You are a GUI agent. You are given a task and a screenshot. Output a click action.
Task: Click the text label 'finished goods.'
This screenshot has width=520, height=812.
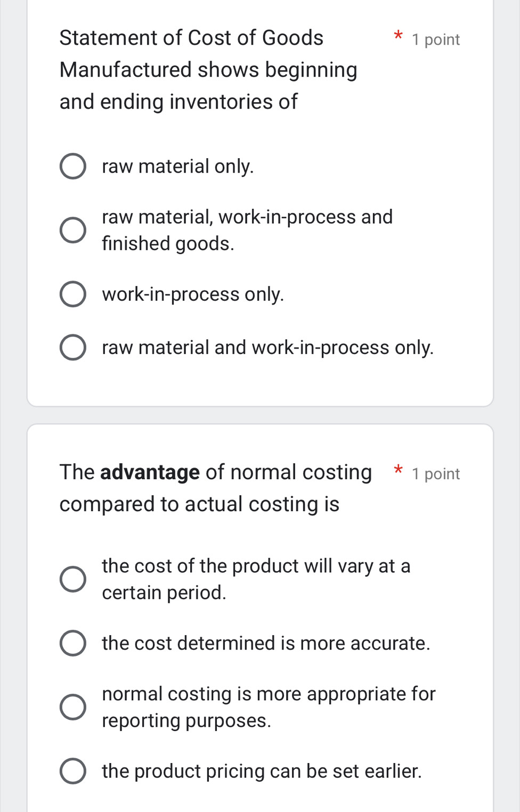coord(168,244)
